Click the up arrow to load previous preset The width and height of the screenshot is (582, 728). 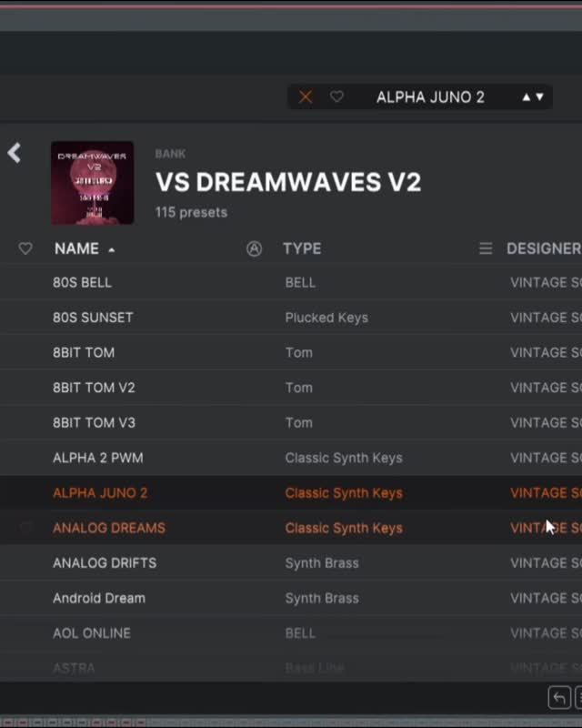click(526, 95)
